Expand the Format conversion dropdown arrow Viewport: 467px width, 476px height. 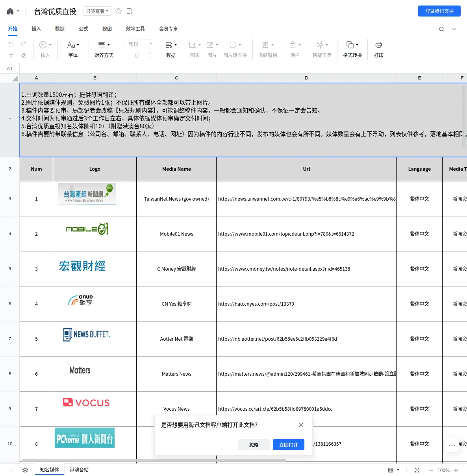[357, 45]
